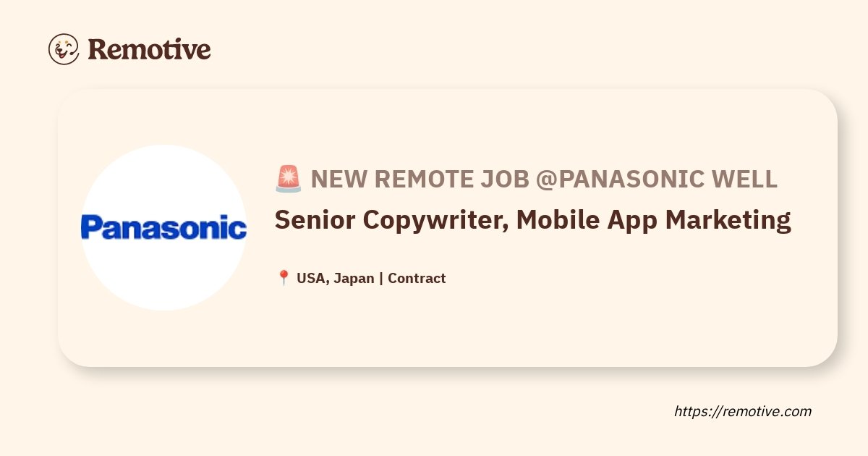The height and width of the screenshot is (456, 868).
Task: Click the Japan location text
Action: click(x=354, y=278)
